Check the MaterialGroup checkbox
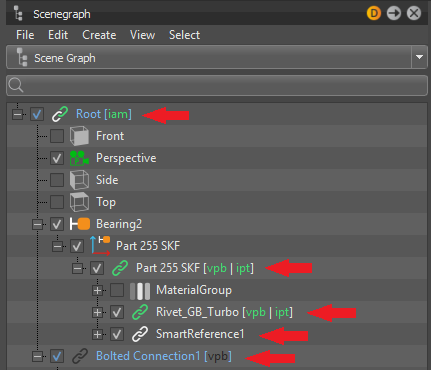 pos(117,290)
